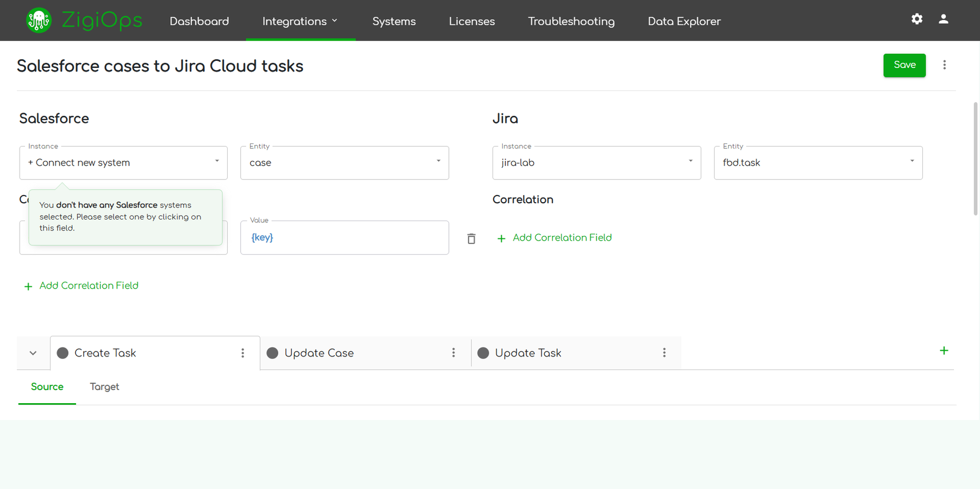The image size is (980, 489).
Task: Add a new action with the green plus
Action: click(x=944, y=351)
